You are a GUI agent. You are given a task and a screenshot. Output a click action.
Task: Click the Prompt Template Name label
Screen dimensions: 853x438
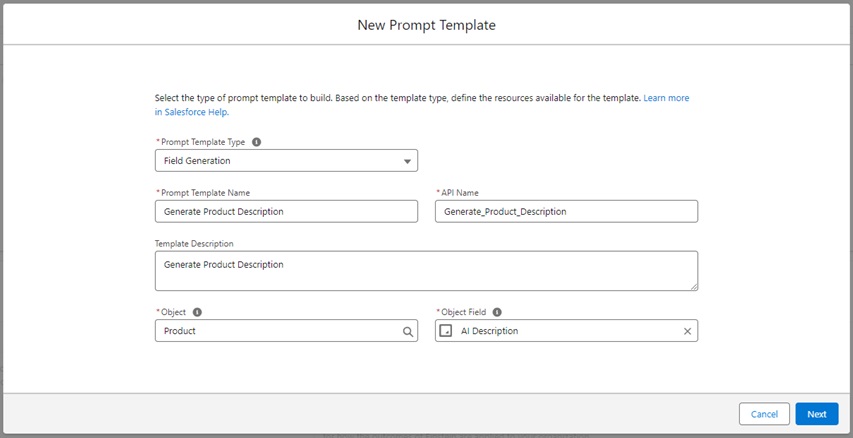(206, 193)
